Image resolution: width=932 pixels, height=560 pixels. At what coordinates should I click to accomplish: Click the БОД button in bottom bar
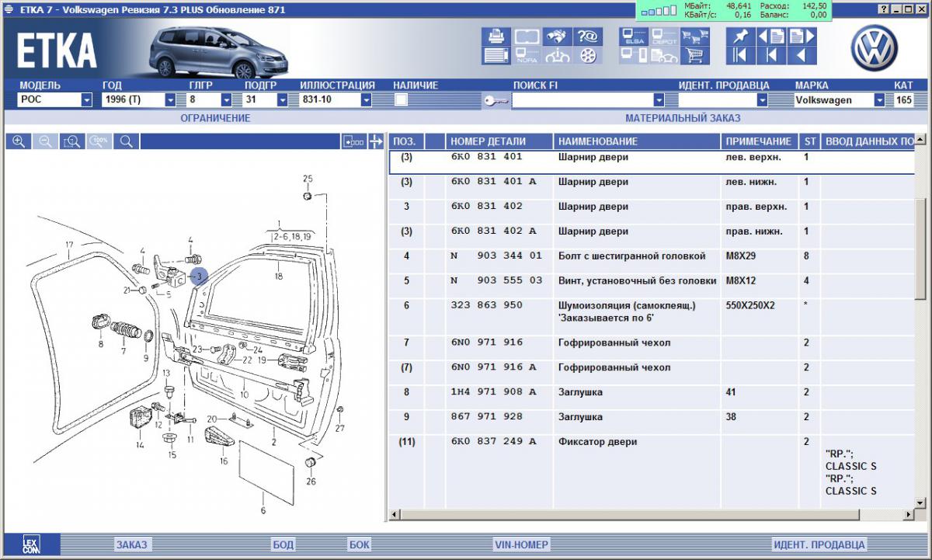(283, 544)
